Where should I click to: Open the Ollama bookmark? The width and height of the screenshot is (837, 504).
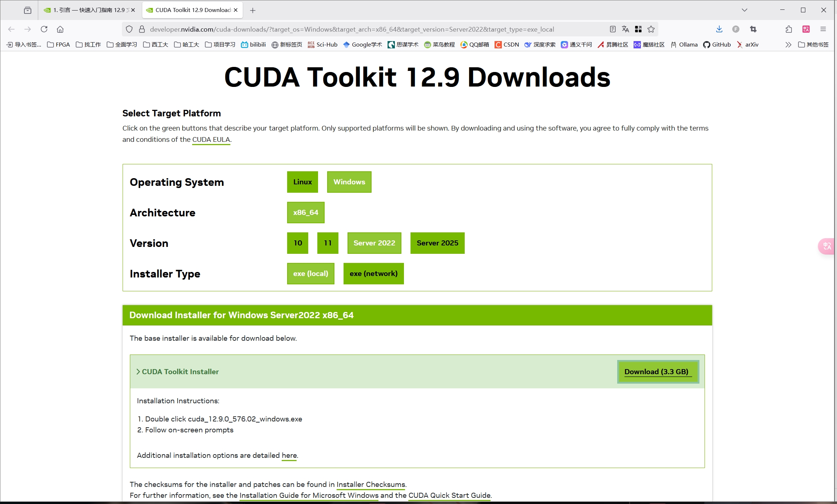pyautogui.click(x=684, y=45)
